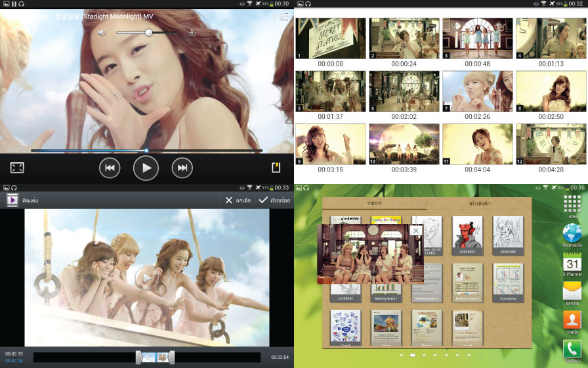Open the JOKER002 note thumbnail

508,236
